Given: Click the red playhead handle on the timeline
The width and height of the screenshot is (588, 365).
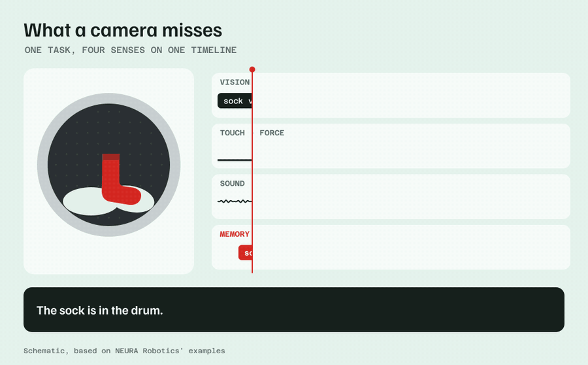Looking at the screenshot, I should click(x=252, y=69).
